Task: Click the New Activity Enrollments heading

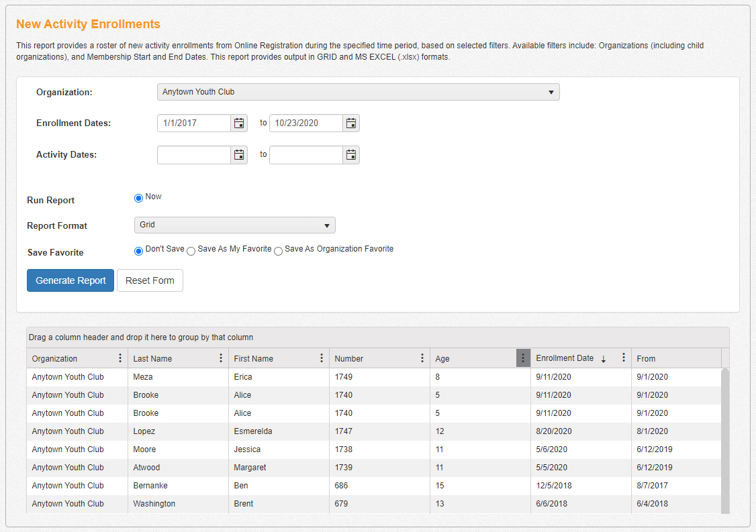Action: 88,24
